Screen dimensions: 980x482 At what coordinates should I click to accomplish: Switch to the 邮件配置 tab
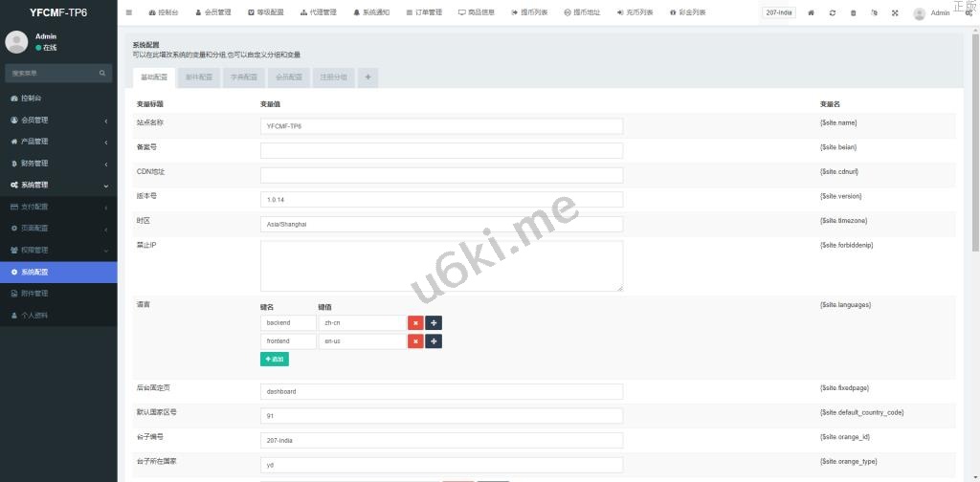click(x=199, y=77)
